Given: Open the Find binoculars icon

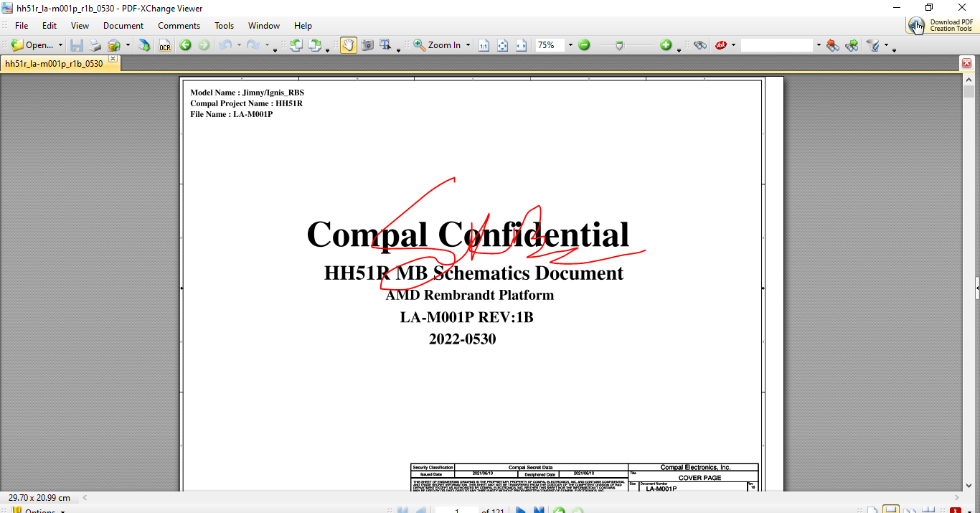Looking at the screenshot, I should (x=700, y=45).
